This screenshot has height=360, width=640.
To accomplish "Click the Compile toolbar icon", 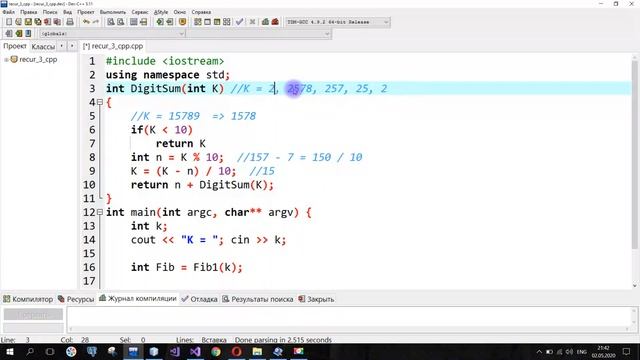I will point(198,22).
